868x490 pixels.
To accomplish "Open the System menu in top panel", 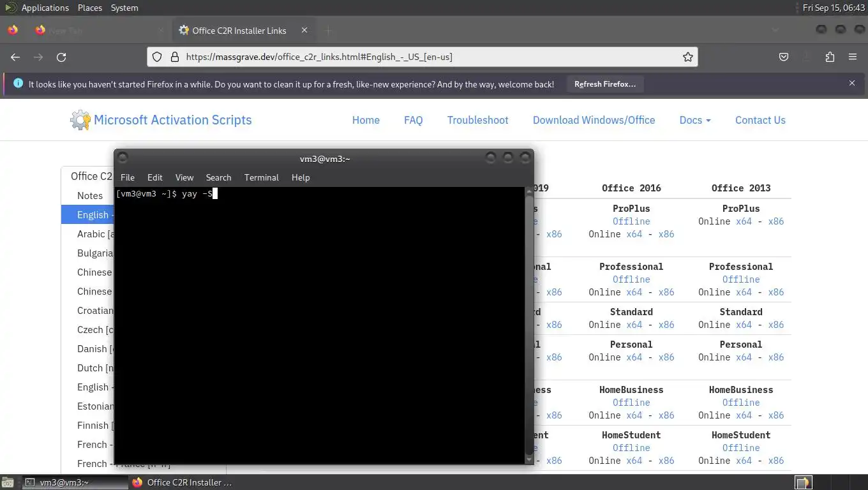I will [x=124, y=8].
